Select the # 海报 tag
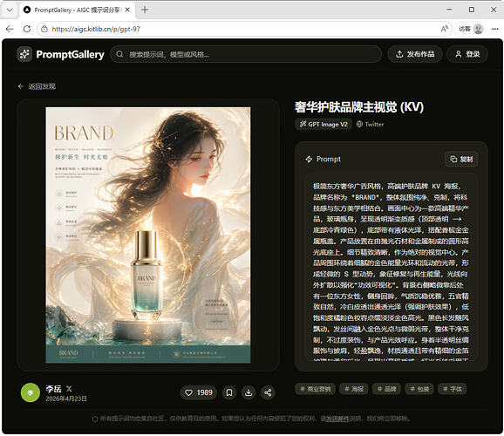Screen dimensions: 504x436 pyautogui.click(x=354, y=389)
